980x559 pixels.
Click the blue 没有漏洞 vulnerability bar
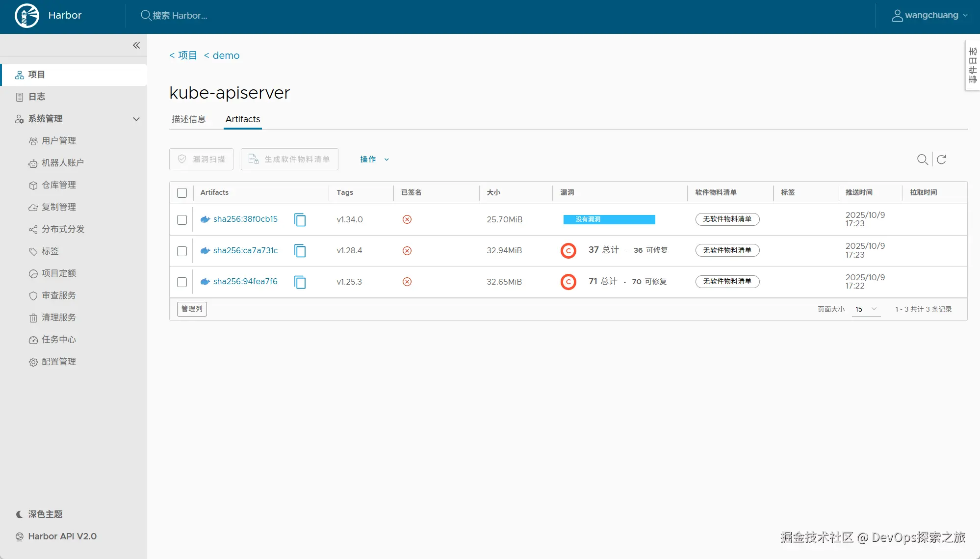(609, 219)
